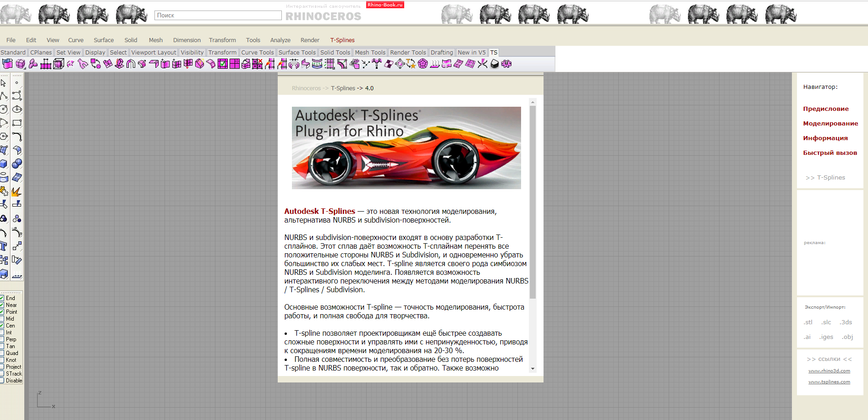Click the explode tool icon
The height and width of the screenshot is (420, 868).
[x=16, y=191]
